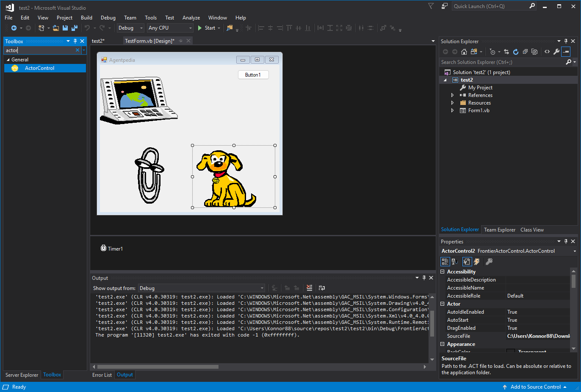Click Collapse All in Solution Explorer
Screen dimensions: 581x392
pyautogui.click(x=525, y=52)
